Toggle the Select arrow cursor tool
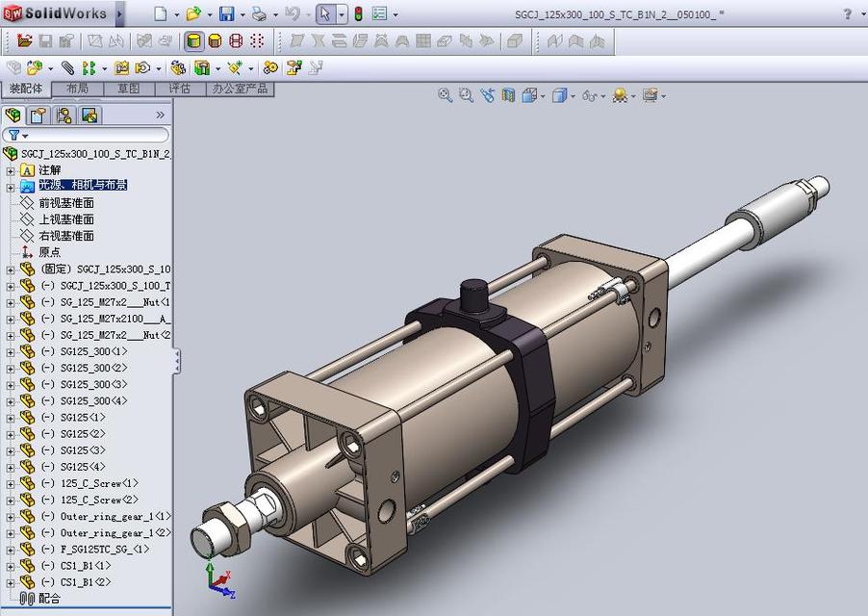The image size is (868, 616). click(324, 13)
